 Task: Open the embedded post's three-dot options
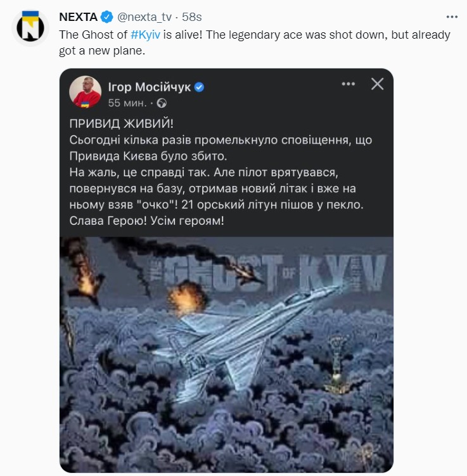tap(348, 84)
